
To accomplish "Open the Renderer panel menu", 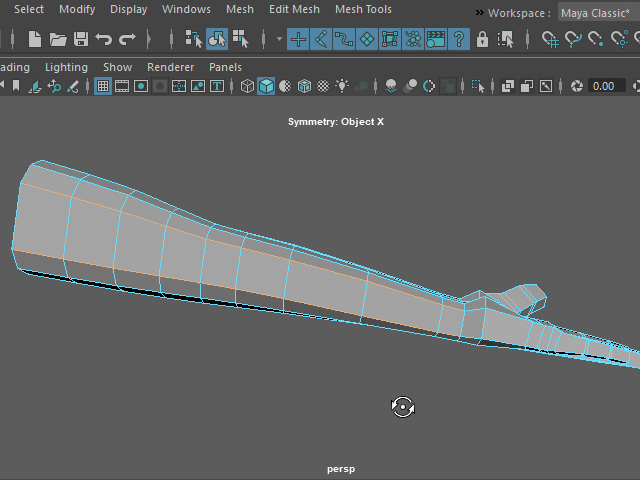I will pos(170,67).
